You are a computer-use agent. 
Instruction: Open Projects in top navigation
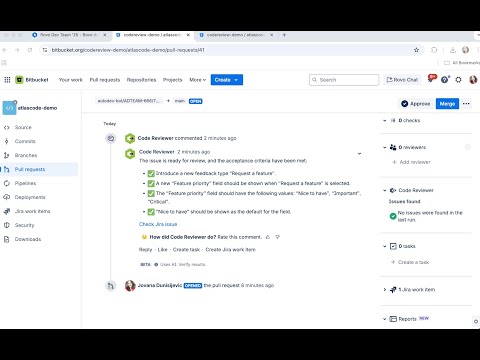(172, 80)
